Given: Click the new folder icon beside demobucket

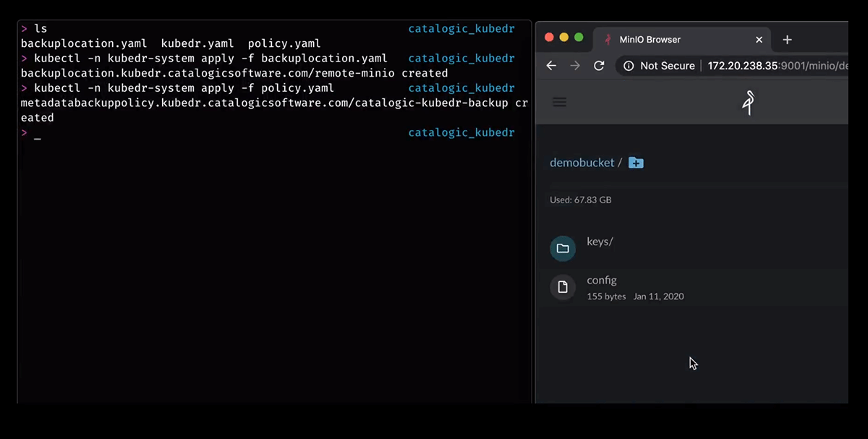Looking at the screenshot, I should point(636,163).
